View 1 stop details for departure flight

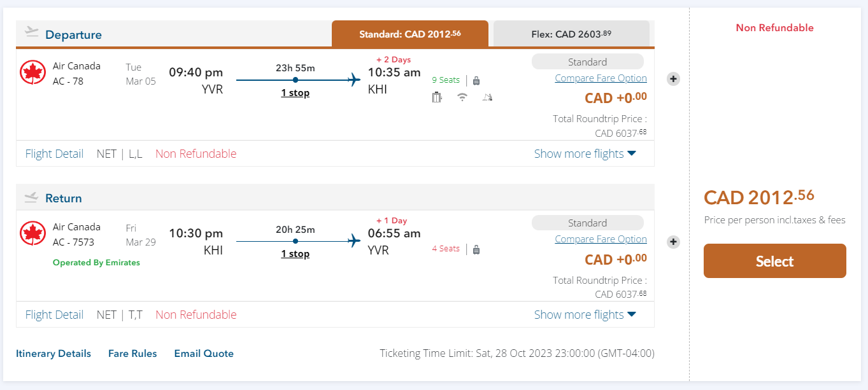point(295,93)
